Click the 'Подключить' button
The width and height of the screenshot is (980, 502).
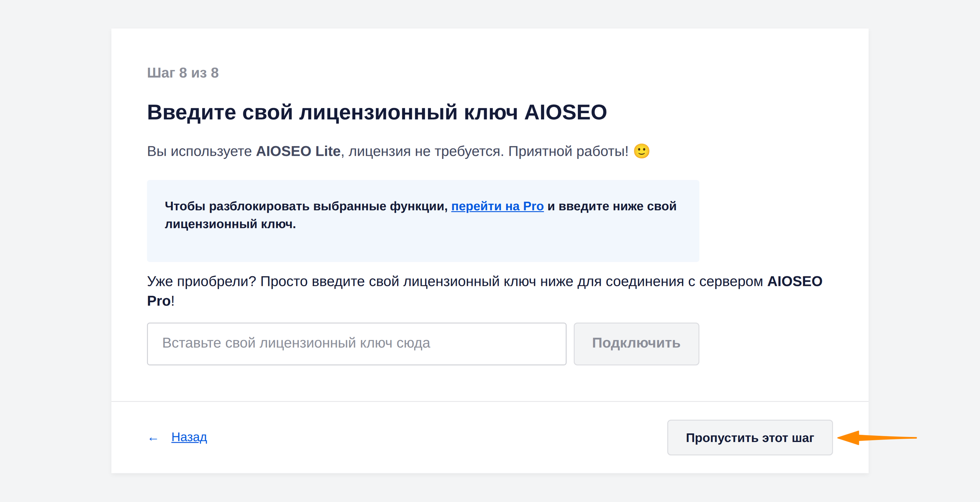pyautogui.click(x=636, y=344)
